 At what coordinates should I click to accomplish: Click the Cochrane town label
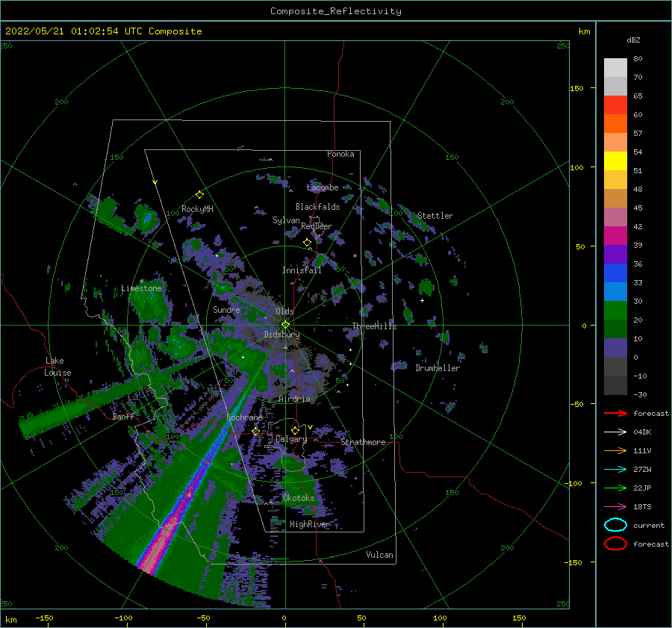[244, 417]
